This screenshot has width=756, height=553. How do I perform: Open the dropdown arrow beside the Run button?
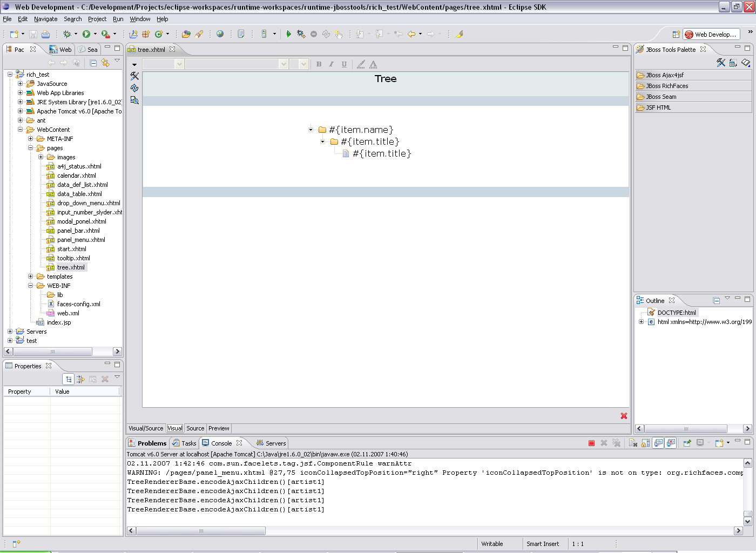95,34
